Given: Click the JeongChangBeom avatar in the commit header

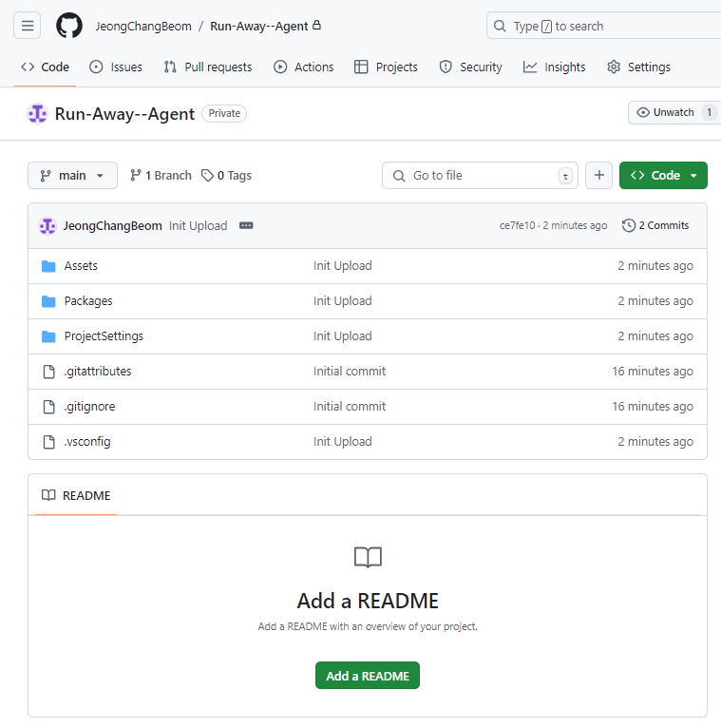Looking at the screenshot, I should click(47, 226).
